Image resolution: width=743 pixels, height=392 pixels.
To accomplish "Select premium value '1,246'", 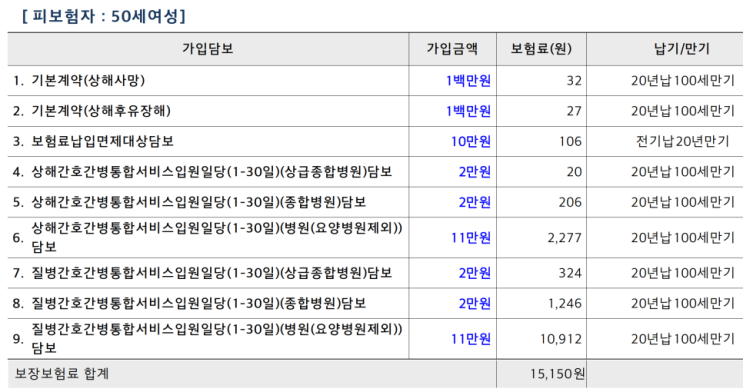I will pos(565,303).
